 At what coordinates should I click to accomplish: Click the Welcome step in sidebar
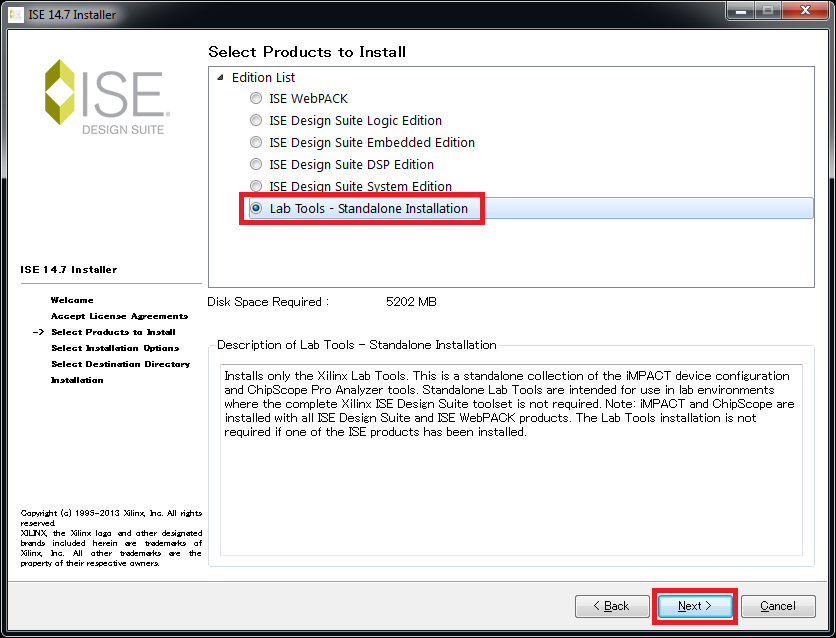[72, 300]
